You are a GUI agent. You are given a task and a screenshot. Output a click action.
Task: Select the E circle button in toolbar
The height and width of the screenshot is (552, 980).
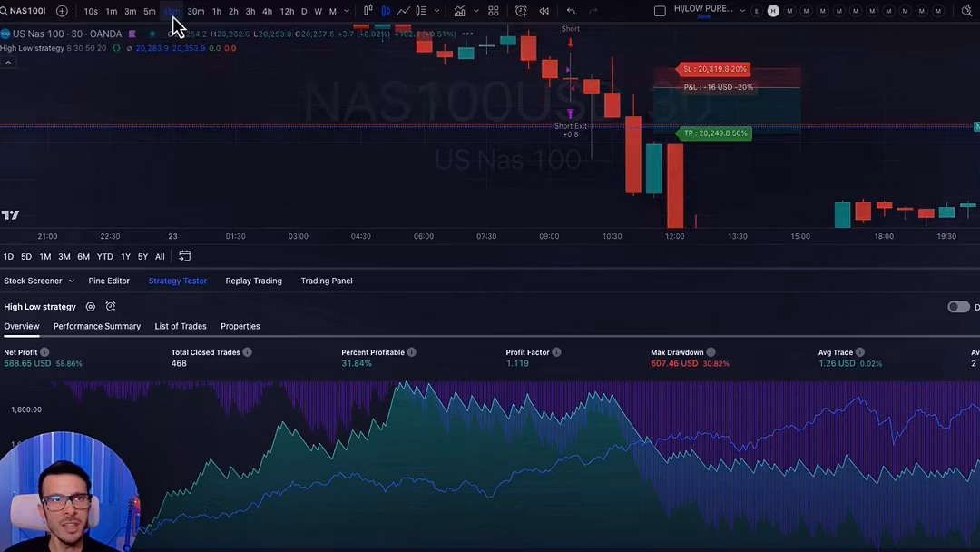[757, 11]
